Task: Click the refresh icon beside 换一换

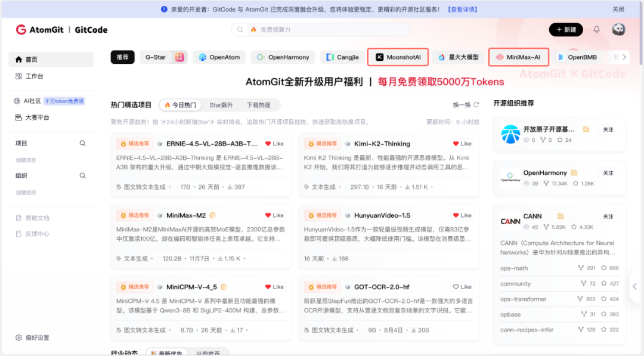Action: (476, 105)
